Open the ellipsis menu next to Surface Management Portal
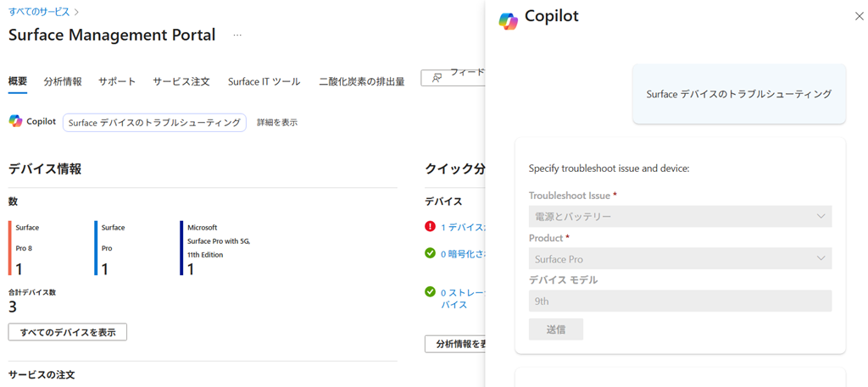The image size is (868, 387). pyautogui.click(x=237, y=35)
